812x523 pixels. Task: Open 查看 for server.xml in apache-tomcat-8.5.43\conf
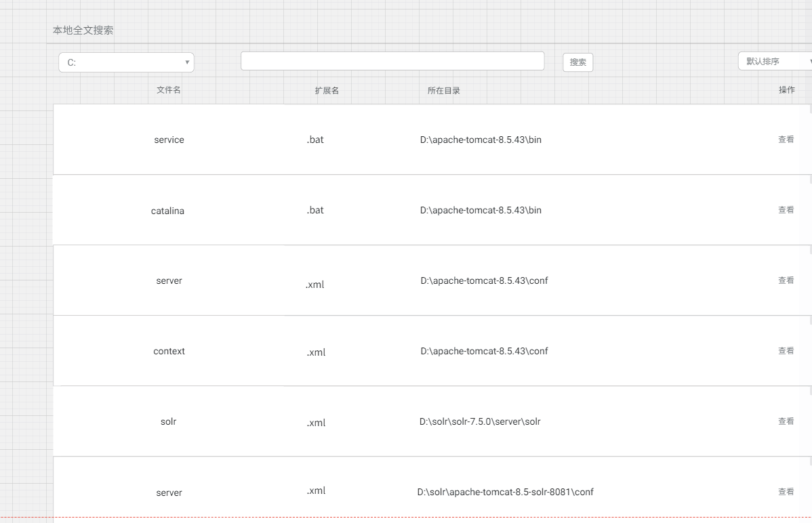coord(786,280)
